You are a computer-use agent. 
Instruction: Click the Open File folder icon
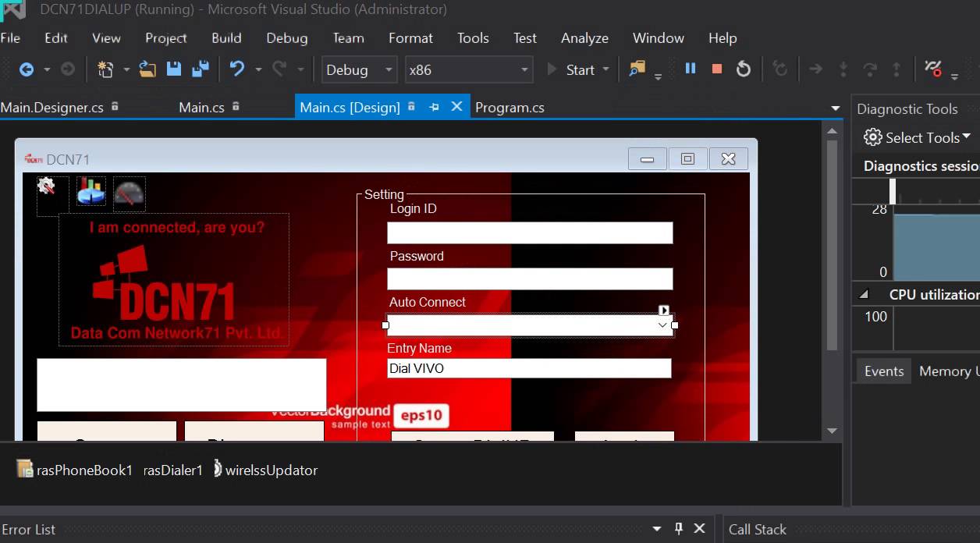click(147, 69)
